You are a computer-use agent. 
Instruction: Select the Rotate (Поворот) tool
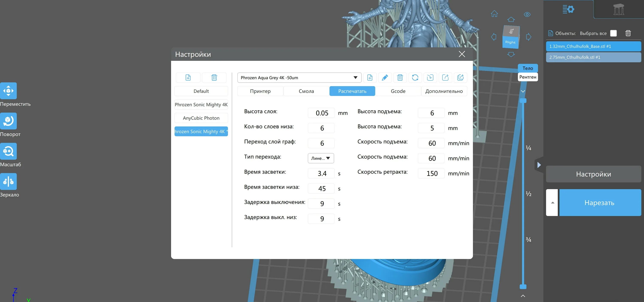[8, 121]
